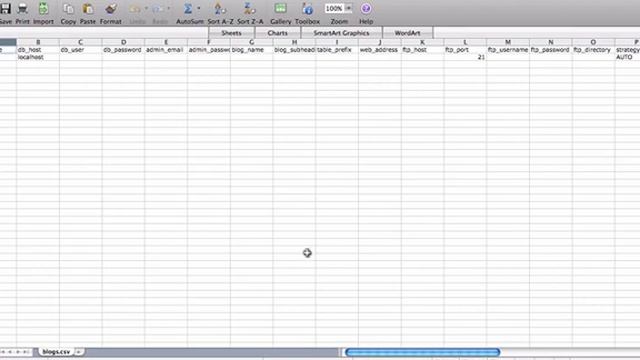The width and height of the screenshot is (640, 360).
Task: Click the Save icon in toolbar
Action: [x=5, y=8]
